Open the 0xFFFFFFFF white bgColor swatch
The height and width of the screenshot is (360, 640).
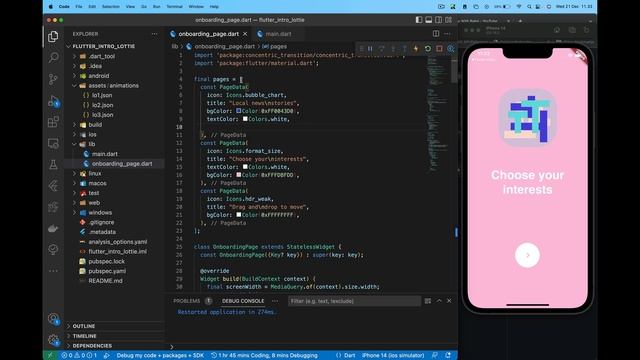pos(238,215)
